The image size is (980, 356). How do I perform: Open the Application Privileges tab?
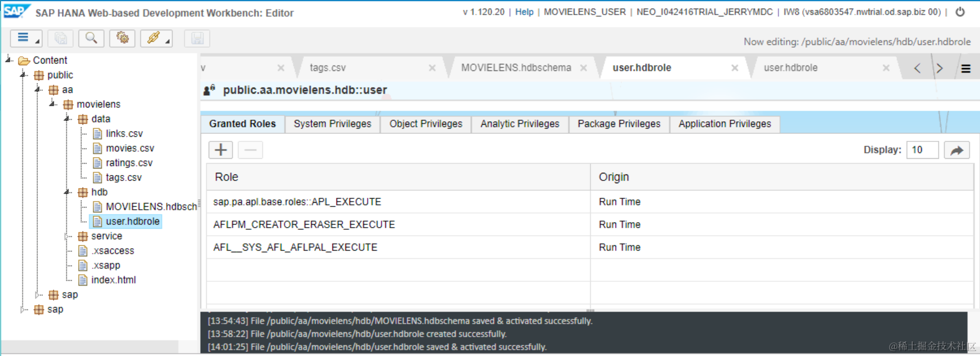[x=725, y=124]
